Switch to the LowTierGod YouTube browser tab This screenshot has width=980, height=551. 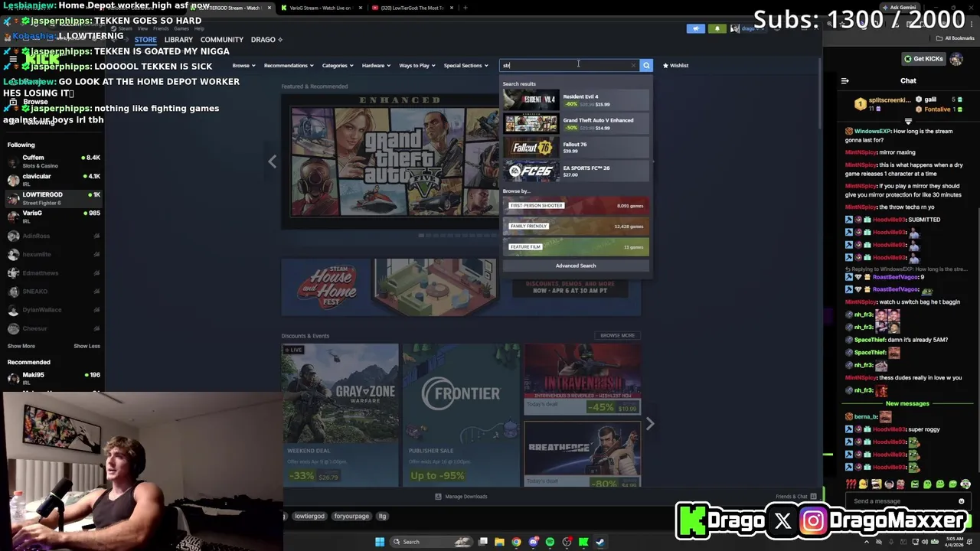[x=412, y=8]
